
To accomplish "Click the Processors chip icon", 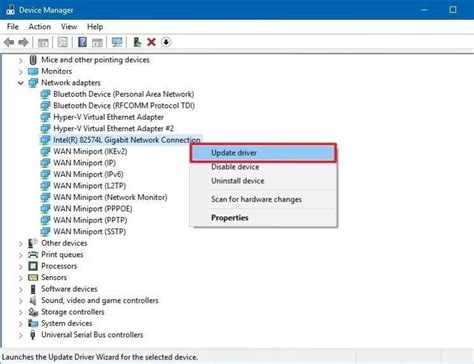I will (x=33, y=266).
